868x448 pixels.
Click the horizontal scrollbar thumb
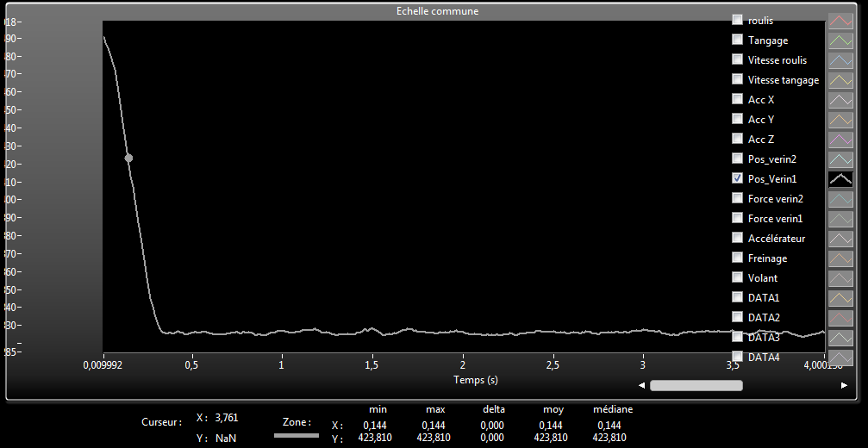696,386
